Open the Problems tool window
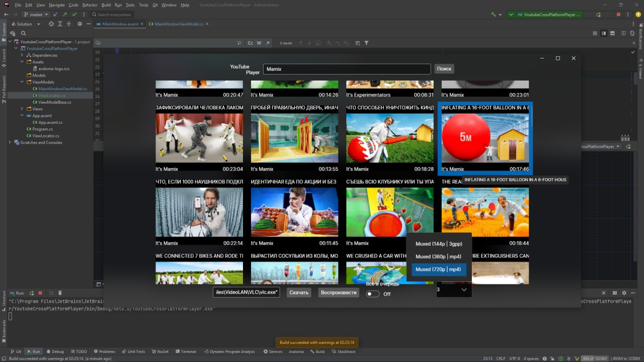The width and height of the screenshot is (644, 362). [x=104, y=351]
